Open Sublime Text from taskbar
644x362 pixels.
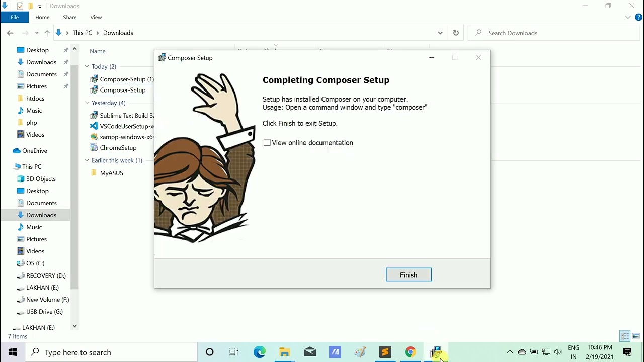click(x=385, y=352)
